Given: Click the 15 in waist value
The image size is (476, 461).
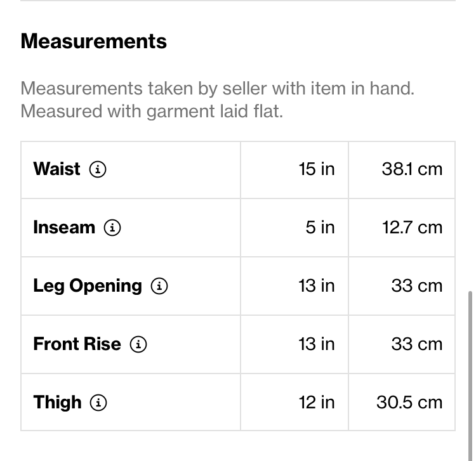Looking at the screenshot, I should [317, 169].
